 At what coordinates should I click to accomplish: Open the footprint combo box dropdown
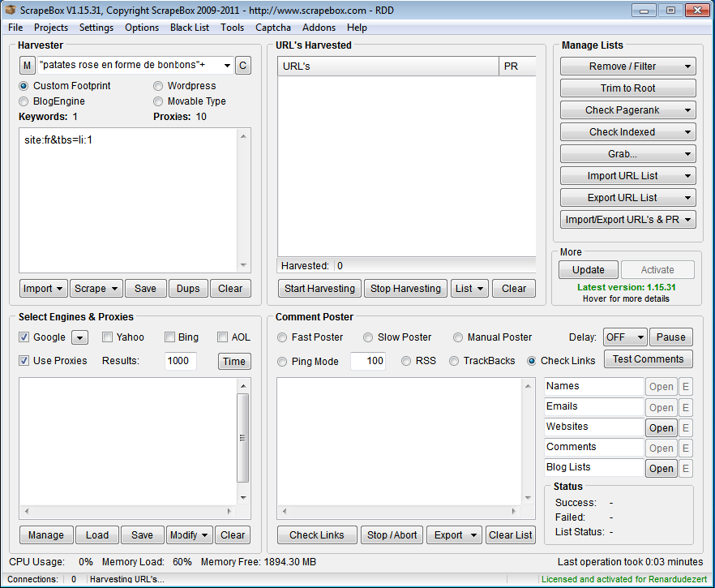[x=227, y=65]
